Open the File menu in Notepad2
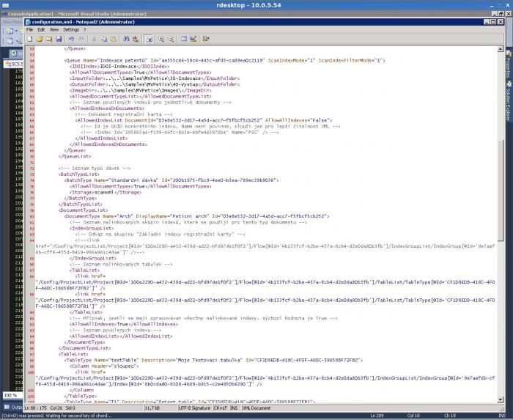This screenshot has height=420, width=513. click(29, 29)
